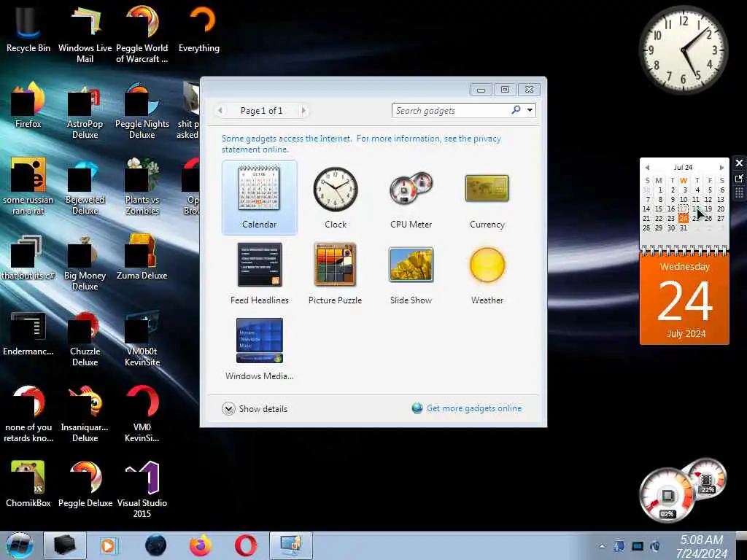Select Peggle Deluxe desktop icon

[85, 484]
